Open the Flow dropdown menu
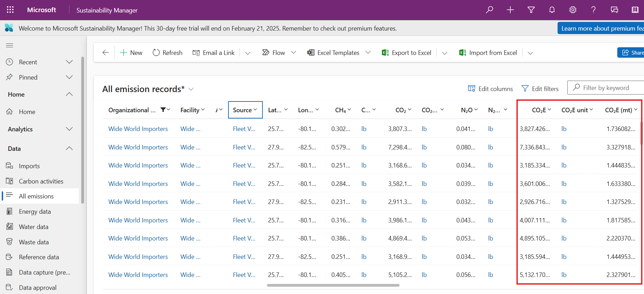 pyautogui.click(x=293, y=52)
